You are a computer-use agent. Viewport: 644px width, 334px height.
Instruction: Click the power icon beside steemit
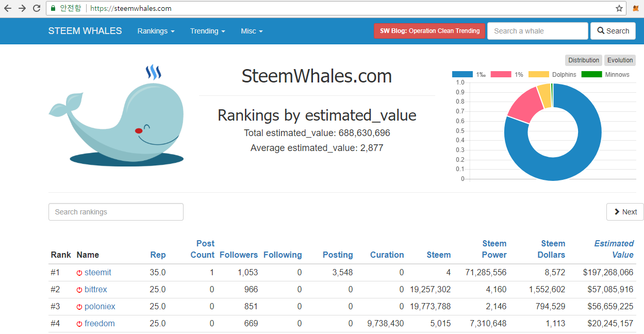[x=79, y=273]
